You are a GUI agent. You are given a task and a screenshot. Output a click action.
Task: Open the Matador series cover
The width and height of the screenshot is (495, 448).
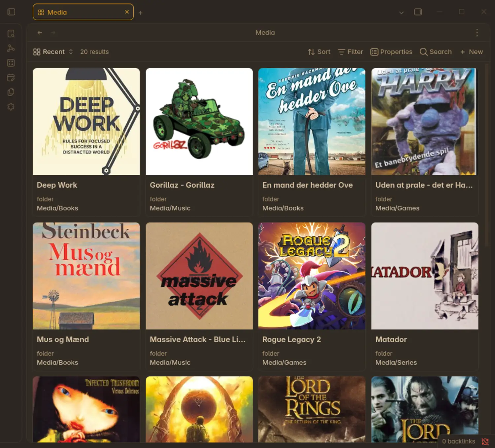(x=425, y=276)
